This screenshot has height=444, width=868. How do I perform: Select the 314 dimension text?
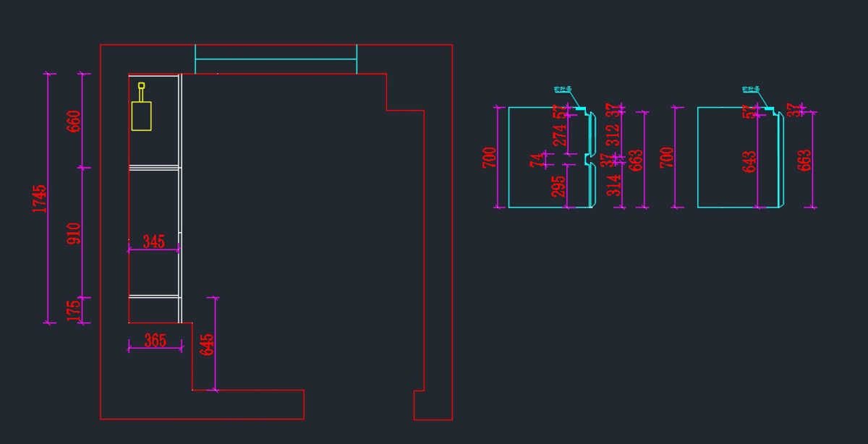pyautogui.click(x=613, y=186)
